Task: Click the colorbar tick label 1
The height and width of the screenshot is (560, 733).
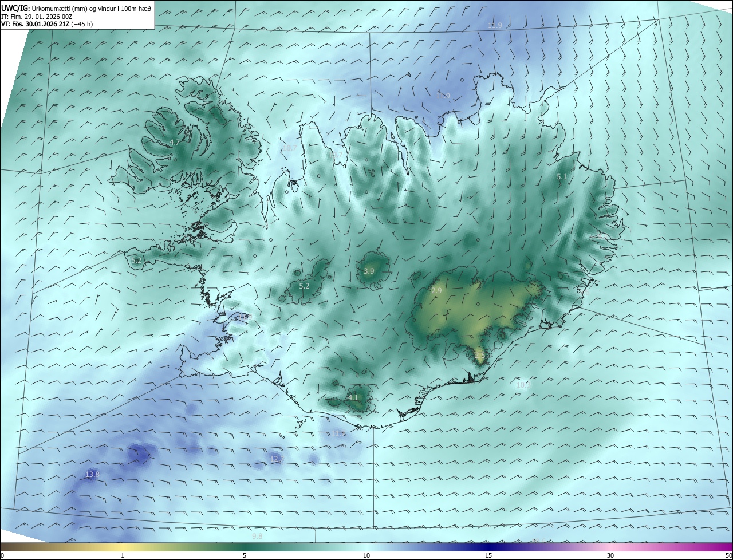Action: point(123,556)
